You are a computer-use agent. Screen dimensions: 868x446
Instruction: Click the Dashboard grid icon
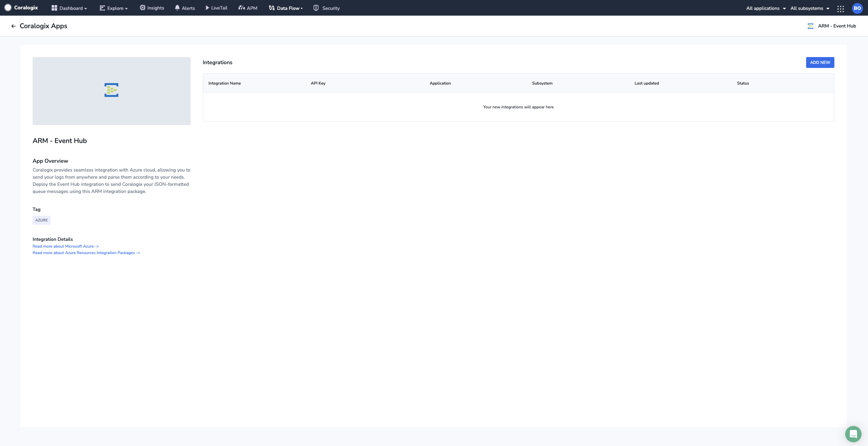point(54,8)
